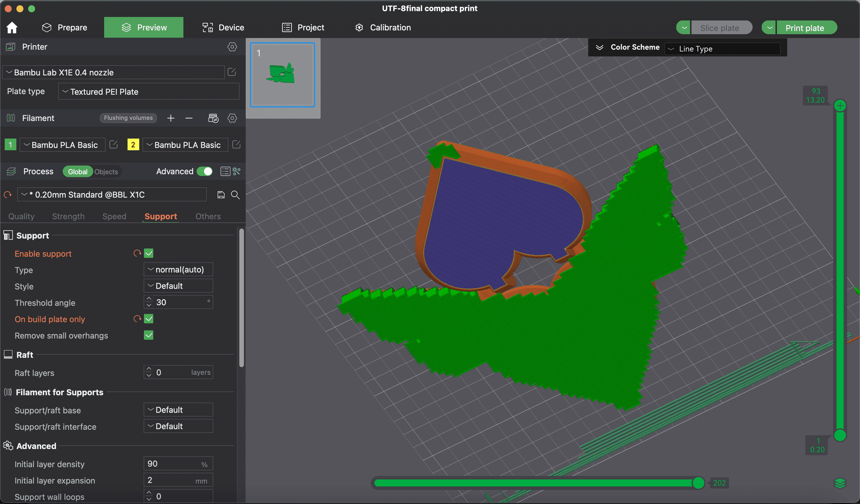Turn off the Advanced toggle switch
This screenshot has width=860, height=504.
pos(205,171)
